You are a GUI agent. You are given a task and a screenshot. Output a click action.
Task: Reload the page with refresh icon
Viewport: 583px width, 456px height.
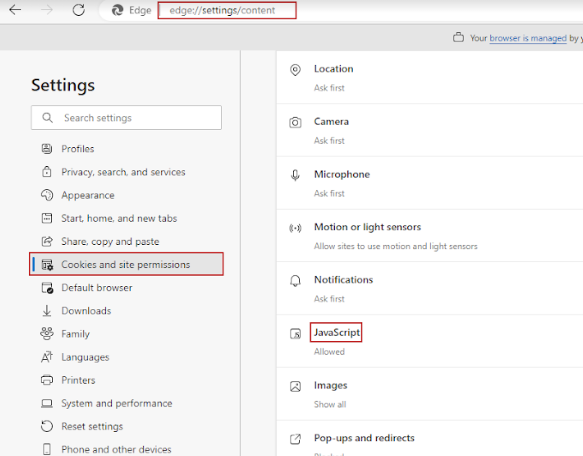click(78, 10)
